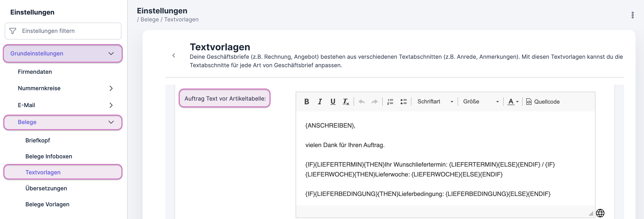Insert a bulleted list

[x=403, y=102]
